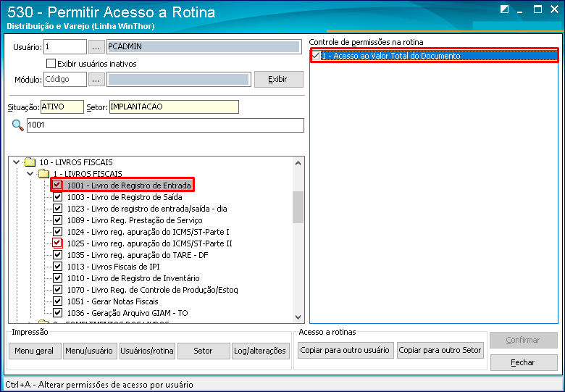Viewport: 565px width, 392px height.
Task: Click the Setor IMPLANTACAO field
Action: pos(174,107)
